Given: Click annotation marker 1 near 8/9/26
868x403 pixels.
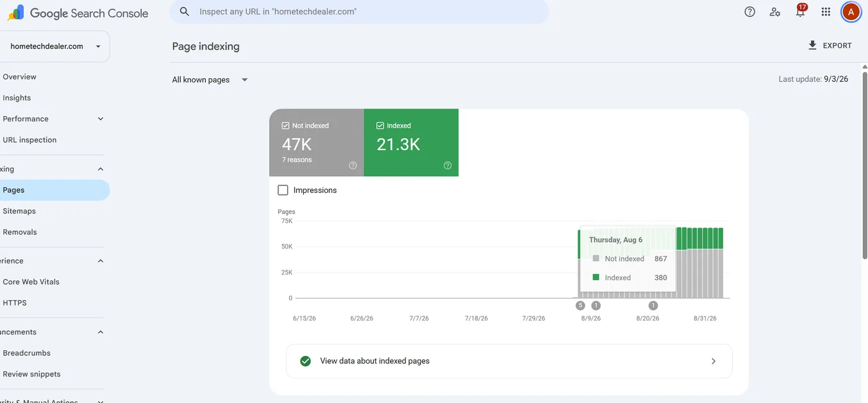Looking at the screenshot, I should tap(596, 306).
